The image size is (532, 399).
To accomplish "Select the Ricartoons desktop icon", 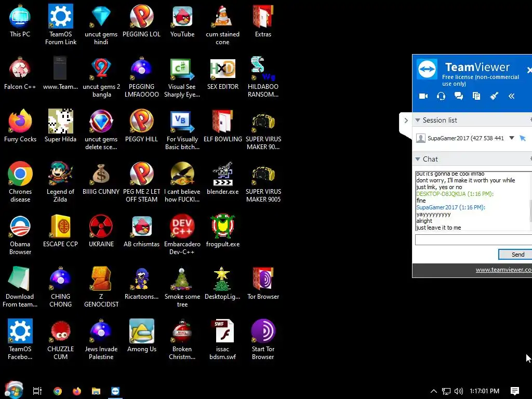I will (x=141, y=284).
